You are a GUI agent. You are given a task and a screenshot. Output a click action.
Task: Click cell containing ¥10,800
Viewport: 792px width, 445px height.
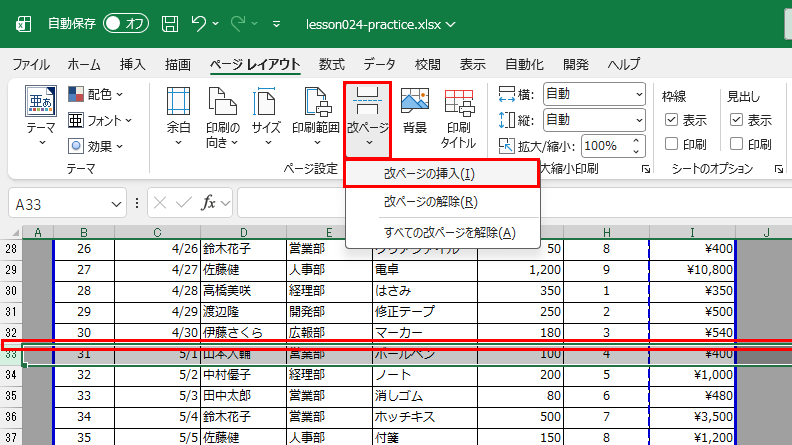click(692, 270)
